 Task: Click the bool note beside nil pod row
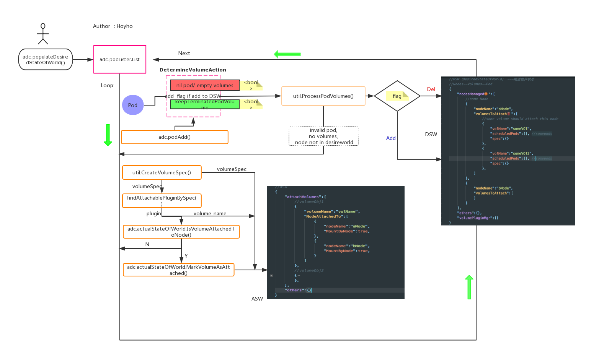(251, 85)
